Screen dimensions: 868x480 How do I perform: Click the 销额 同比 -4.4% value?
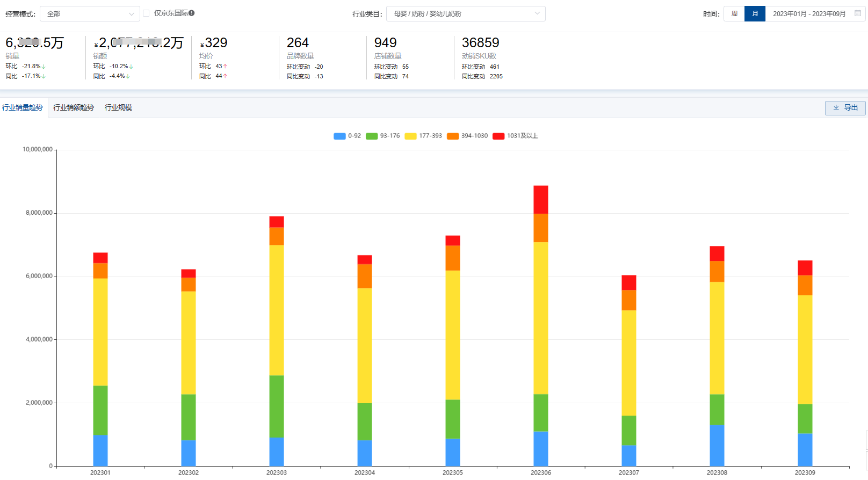click(x=117, y=76)
